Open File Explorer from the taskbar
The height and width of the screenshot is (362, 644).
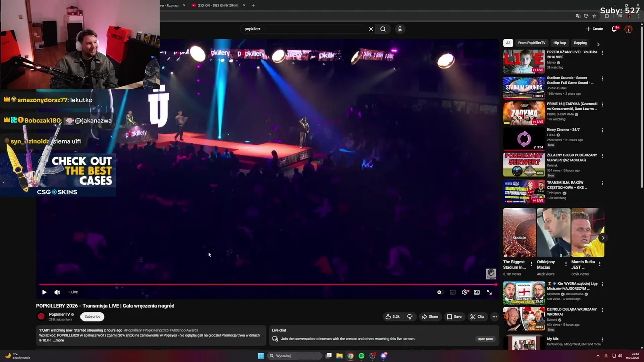pyautogui.click(x=339, y=356)
